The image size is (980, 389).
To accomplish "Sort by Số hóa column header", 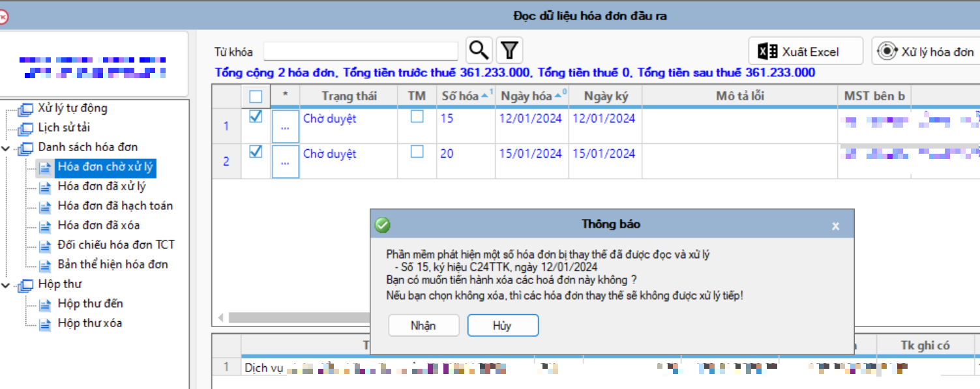I will 460,96.
